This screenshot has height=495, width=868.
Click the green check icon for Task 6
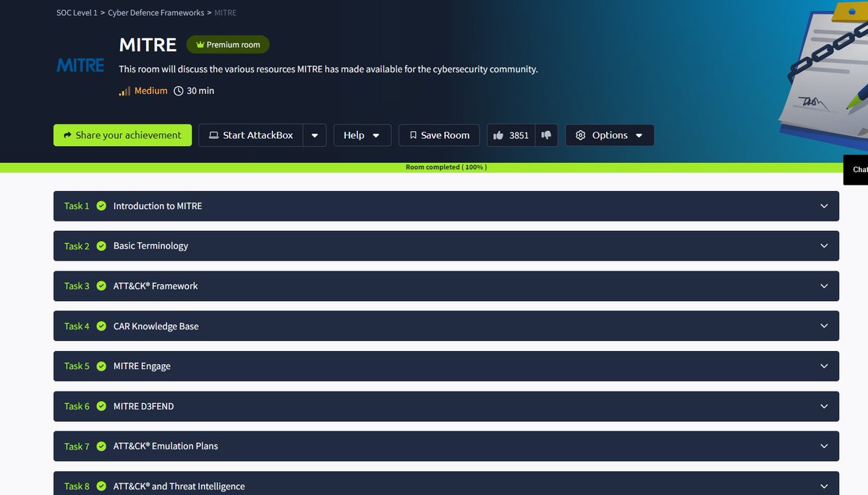101,407
